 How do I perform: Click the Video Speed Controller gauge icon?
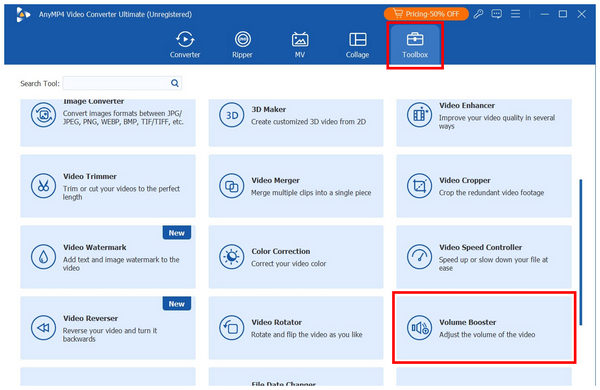pyautogui.click(x=419, y=257)
